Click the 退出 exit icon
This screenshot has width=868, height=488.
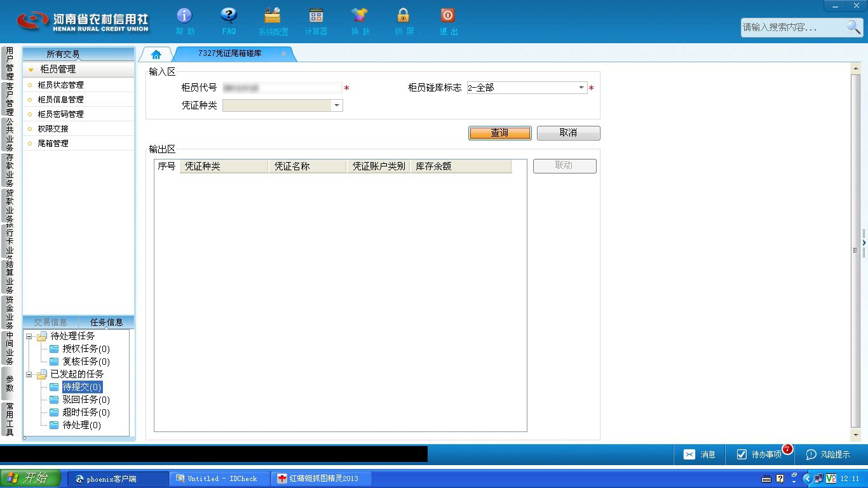[x=447, y=15]
